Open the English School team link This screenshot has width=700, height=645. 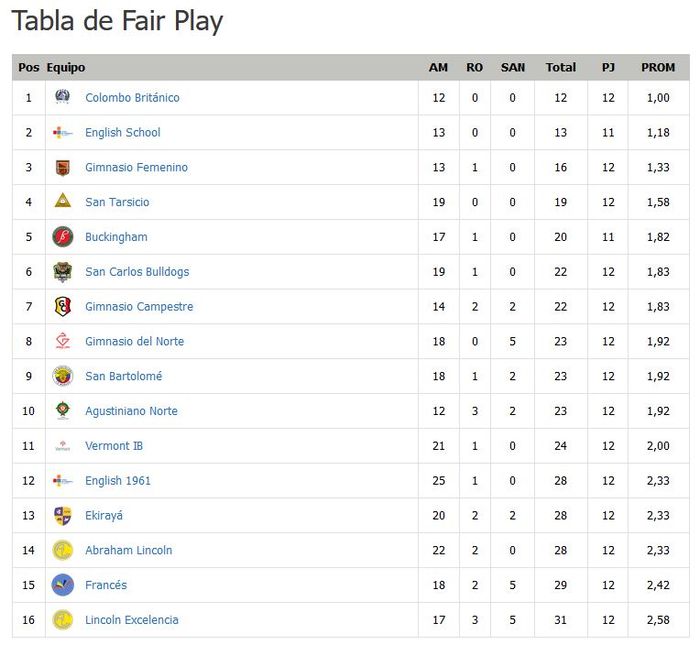[x=122, y=132]
